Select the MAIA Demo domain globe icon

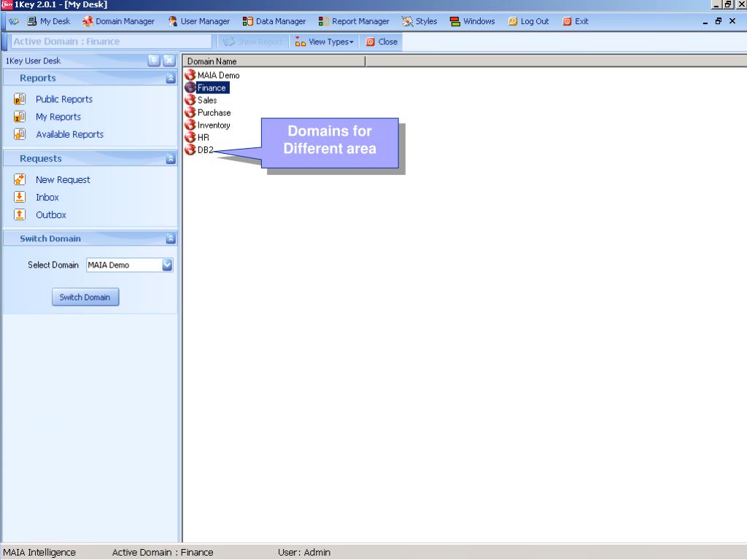click(190, 75)
